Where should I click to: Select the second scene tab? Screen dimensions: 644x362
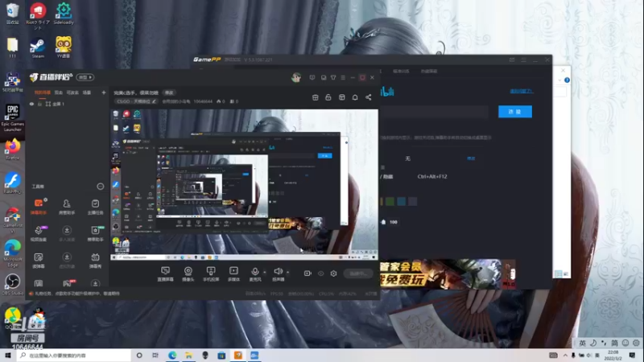click(59, 93)
